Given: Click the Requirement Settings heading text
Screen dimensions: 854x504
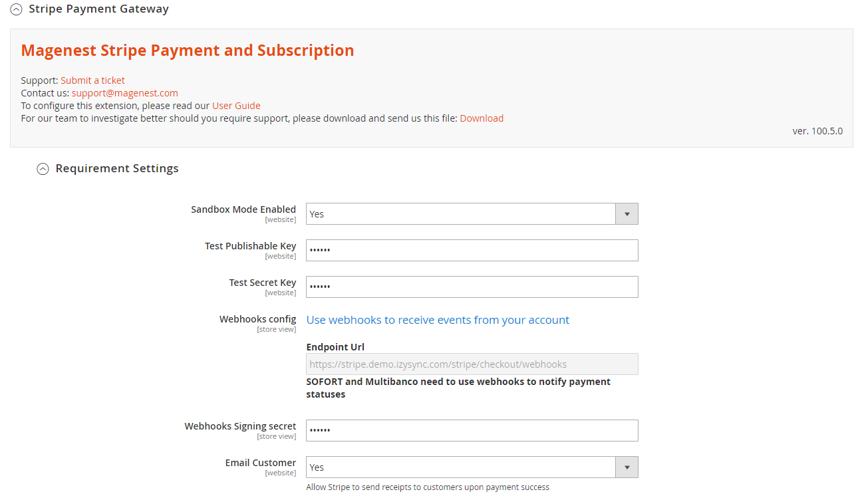Looking at the screenshot, I should click(117, 169).
